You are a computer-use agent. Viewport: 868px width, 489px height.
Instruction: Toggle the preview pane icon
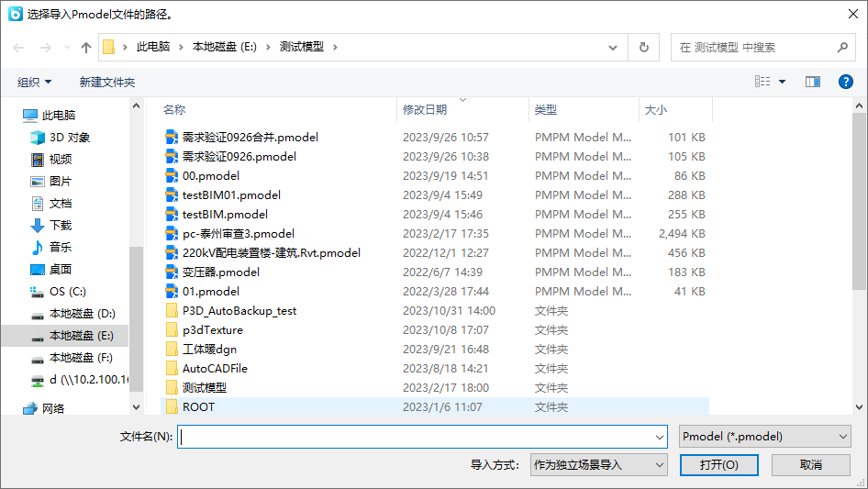[813, 82]
